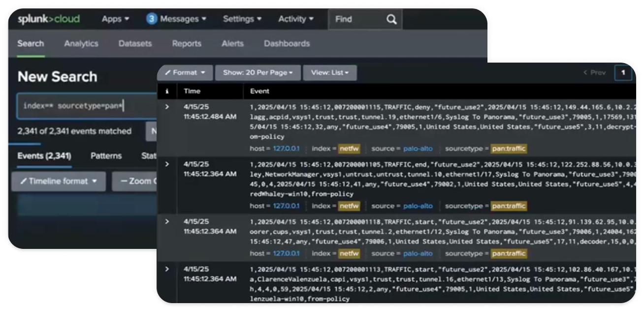Image resolution: width=644 pixels, height=311 pixels.
Task: Open the Format dropdown with pencil icon
Action: pos(185,72)
